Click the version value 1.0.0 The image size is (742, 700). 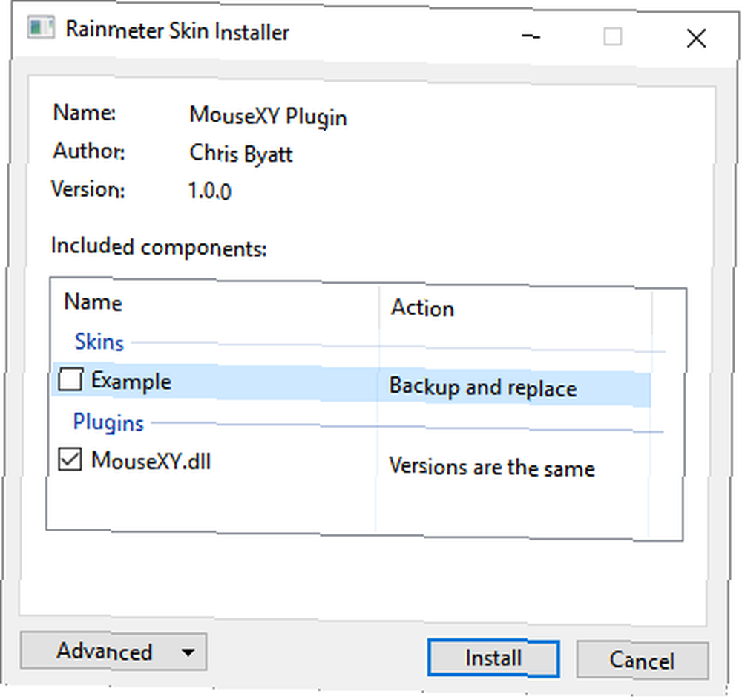coord(210,191)
